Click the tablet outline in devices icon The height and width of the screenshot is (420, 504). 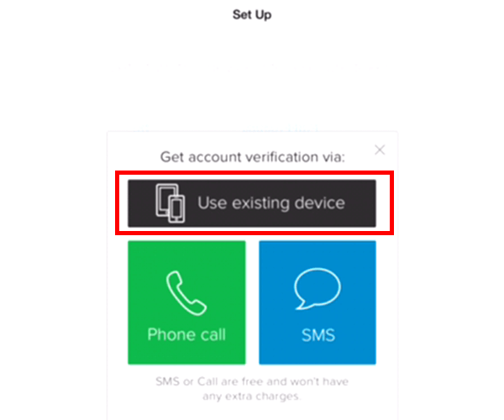(166, 199)
